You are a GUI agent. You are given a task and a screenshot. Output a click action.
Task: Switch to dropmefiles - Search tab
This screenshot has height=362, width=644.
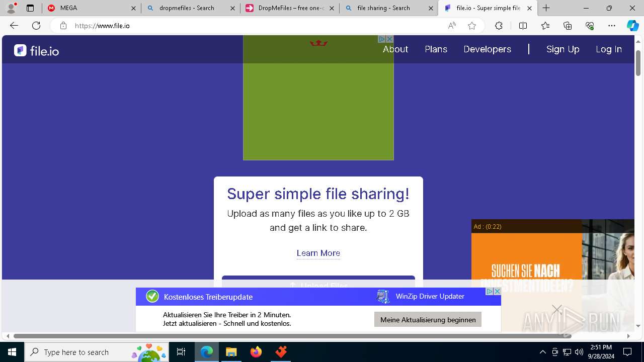pos(191,8)
